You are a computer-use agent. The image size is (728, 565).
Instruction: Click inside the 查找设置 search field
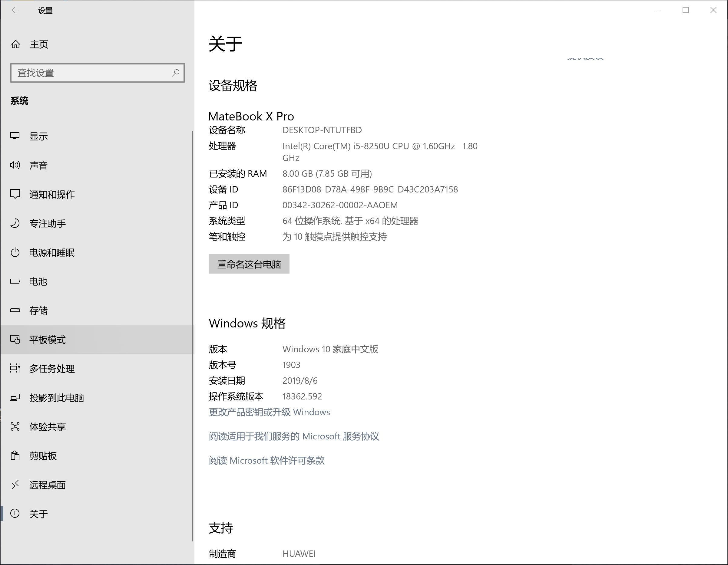(x=83, y=72)
